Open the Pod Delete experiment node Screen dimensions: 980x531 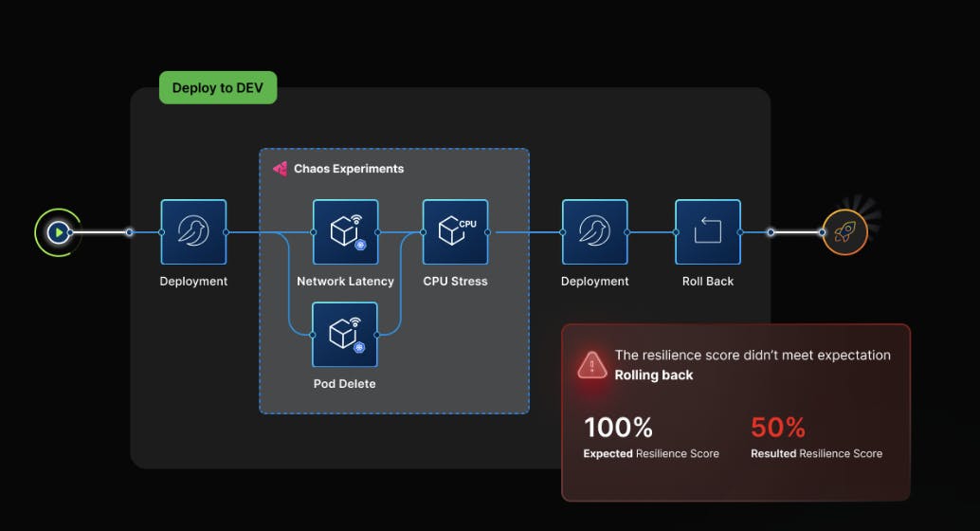tap(345, 335)
